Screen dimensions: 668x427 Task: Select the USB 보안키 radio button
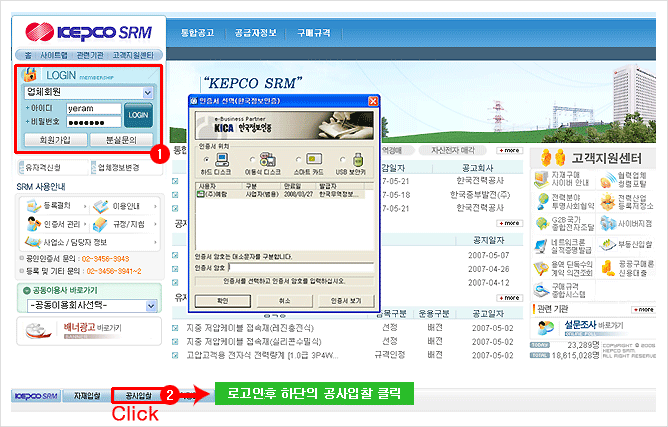pos(343,159)
